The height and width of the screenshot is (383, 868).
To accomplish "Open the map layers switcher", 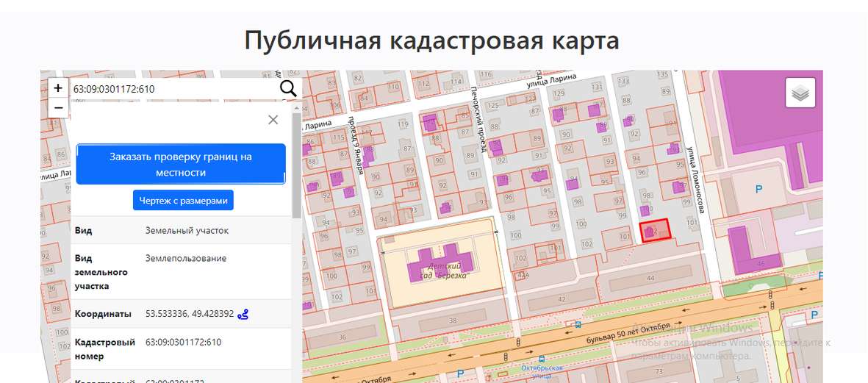I will click(x=800, y=93).
